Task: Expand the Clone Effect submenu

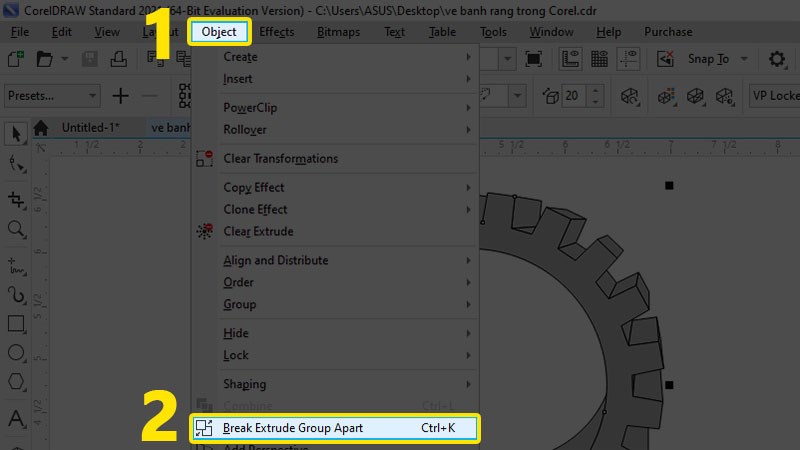Action: point(334,209)
